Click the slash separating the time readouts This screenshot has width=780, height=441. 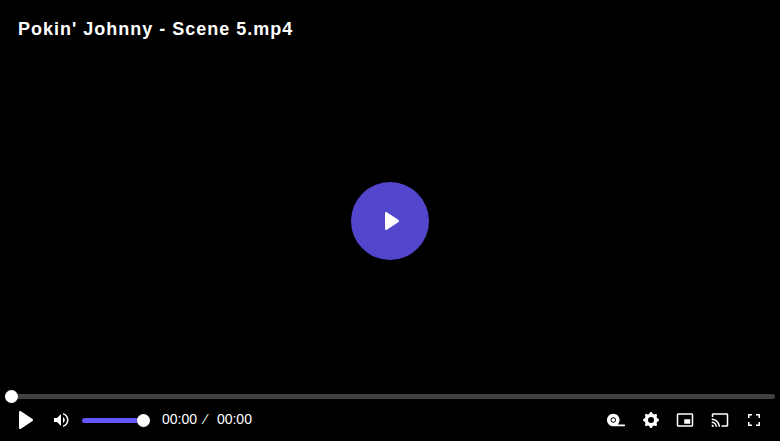205,419
